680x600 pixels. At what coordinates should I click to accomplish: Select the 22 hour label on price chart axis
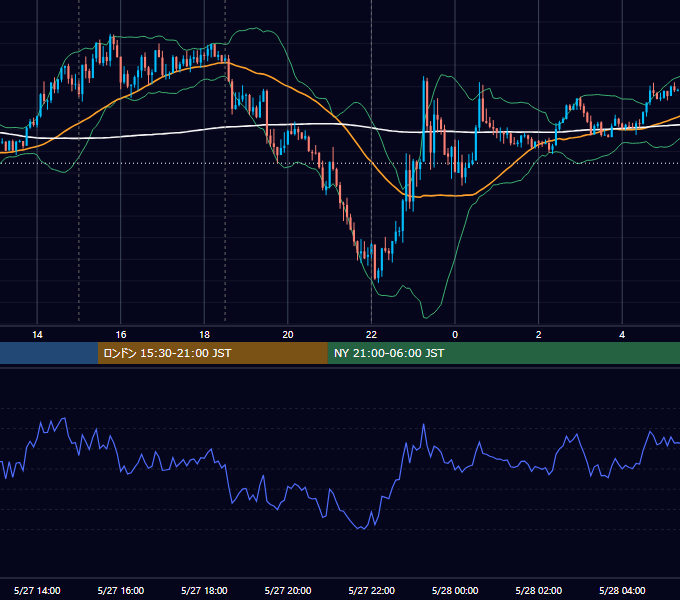(371, 335)
